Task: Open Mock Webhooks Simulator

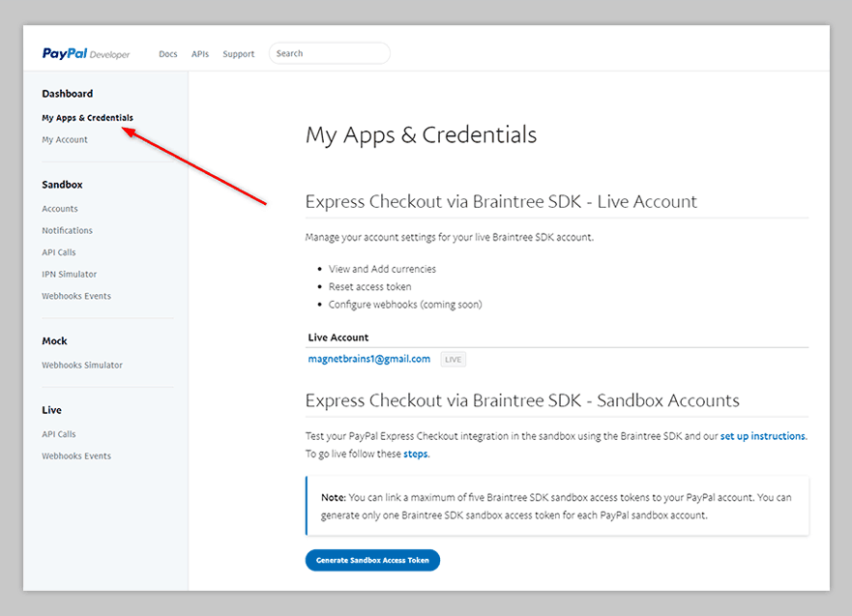Action: [82, 366]
